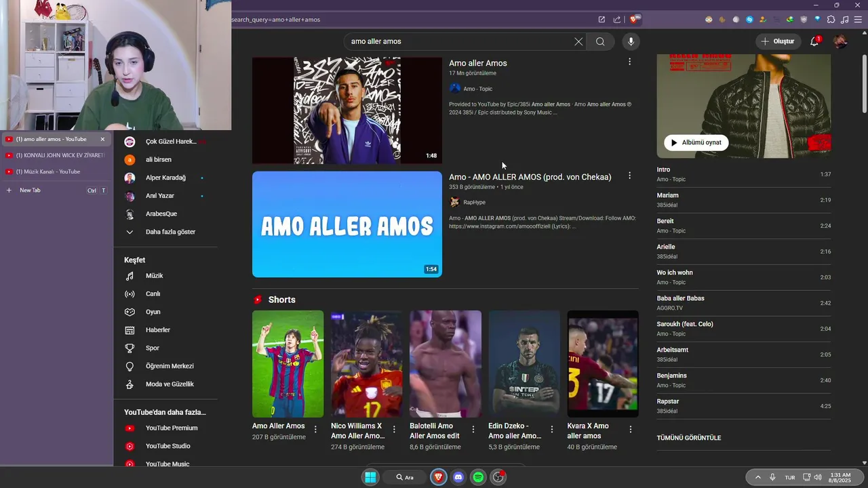The width and height of the screenshot is (868, 488).
Task: Open Messi Amo Aller Amos short
Action: (x=288, y=364)
